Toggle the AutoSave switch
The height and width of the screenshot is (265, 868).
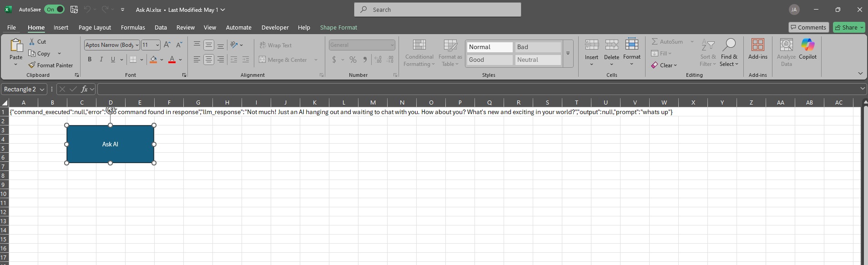54,10
